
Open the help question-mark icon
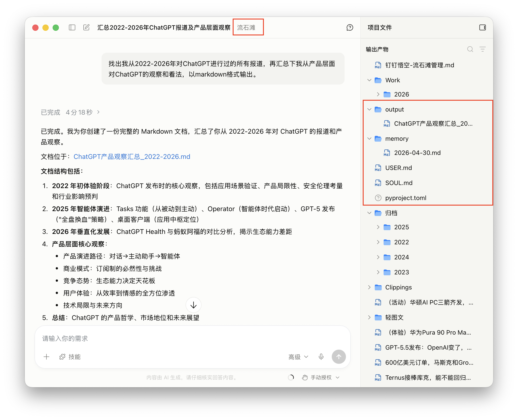click(349, 27)
